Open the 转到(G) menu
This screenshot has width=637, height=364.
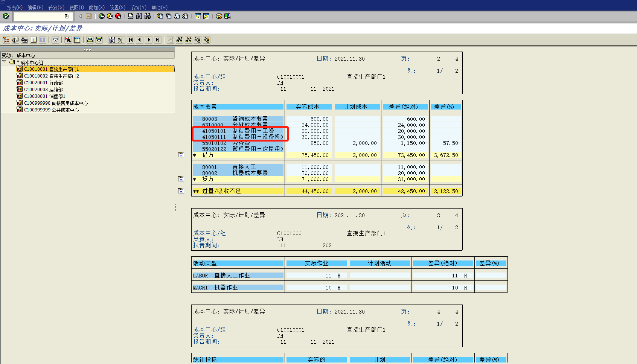[56, 8]
